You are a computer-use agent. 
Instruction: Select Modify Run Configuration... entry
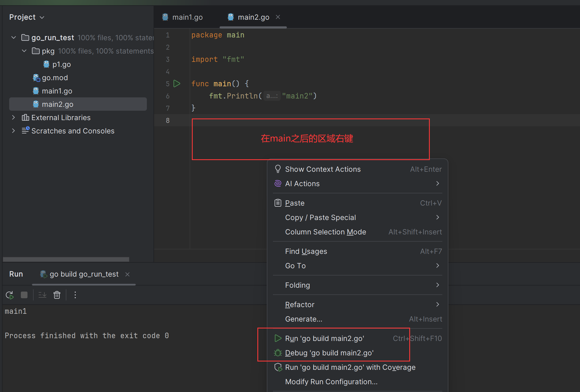point(331,382)
